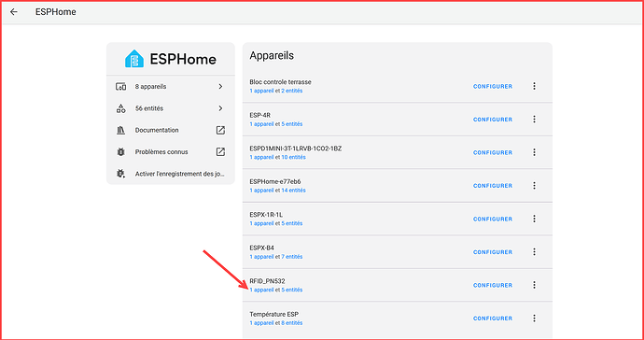Screen dimensions: 644x340
Task: Click the devices icon next to 8 appareils
Action: 120,87
